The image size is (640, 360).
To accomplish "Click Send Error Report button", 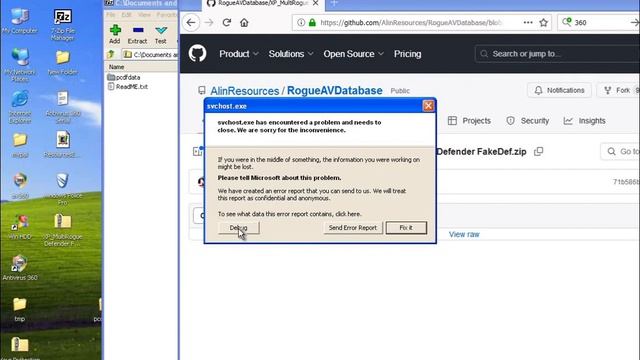I will [x=353, y=228].
